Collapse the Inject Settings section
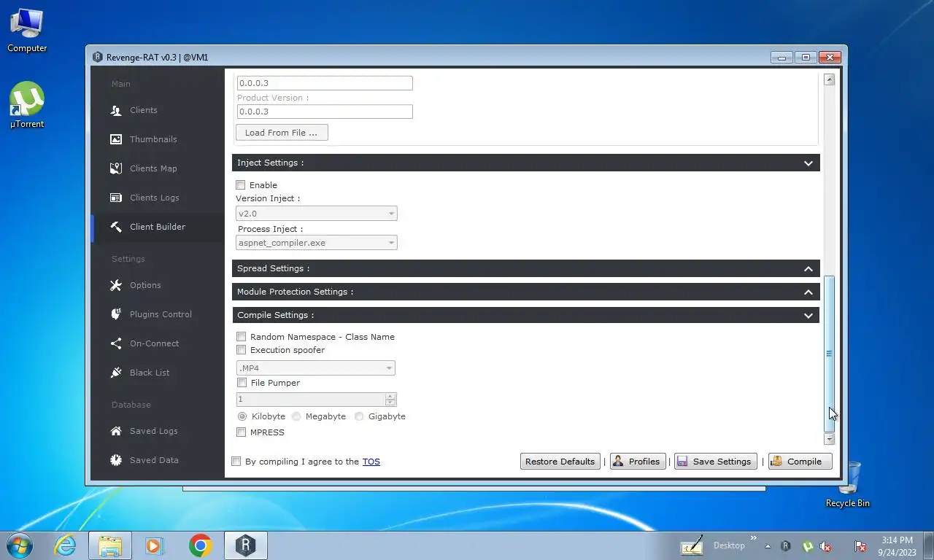This screenshot has width=934, height=560. point(808,163)
